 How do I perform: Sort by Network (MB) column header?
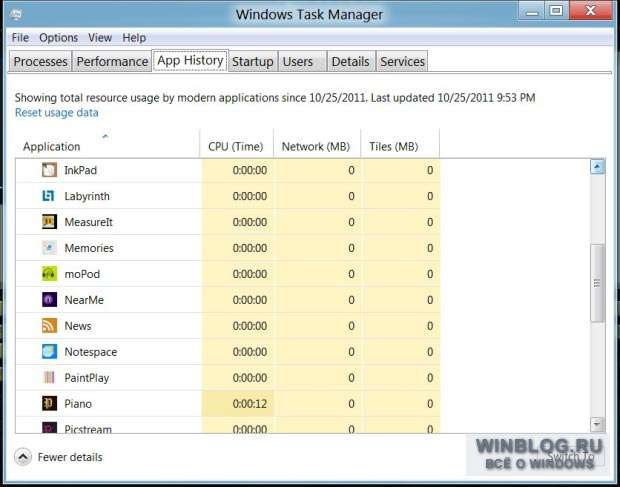317,143
